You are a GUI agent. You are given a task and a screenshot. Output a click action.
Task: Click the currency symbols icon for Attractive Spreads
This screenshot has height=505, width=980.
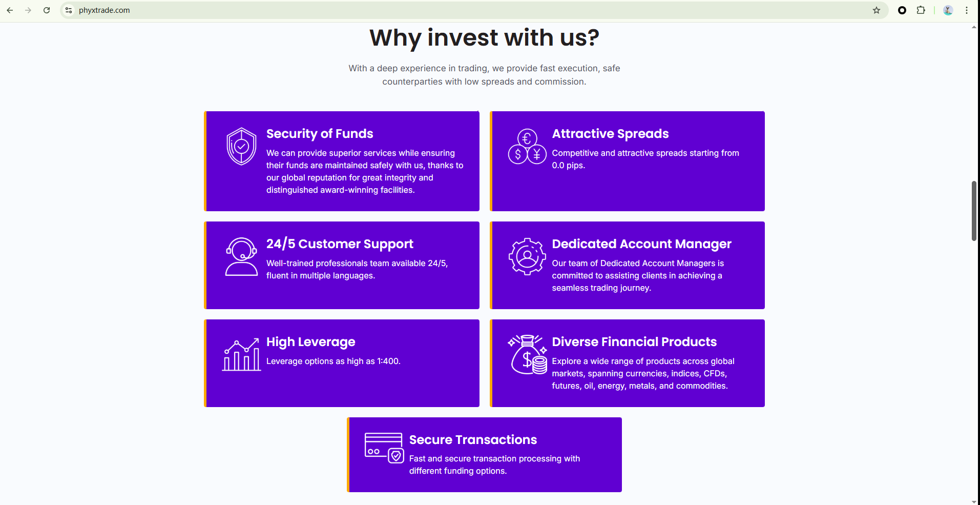[527, 146]
